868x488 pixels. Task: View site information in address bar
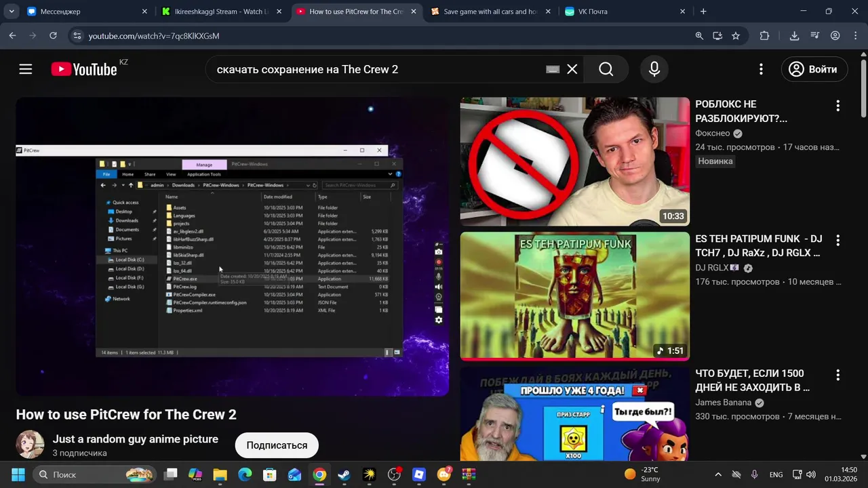(77, 36)
